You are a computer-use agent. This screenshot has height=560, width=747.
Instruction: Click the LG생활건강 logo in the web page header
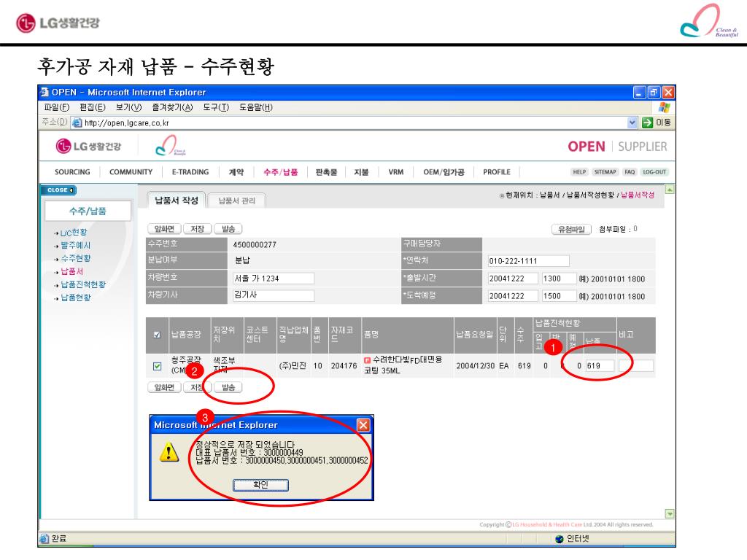click(x=88, y=146)
